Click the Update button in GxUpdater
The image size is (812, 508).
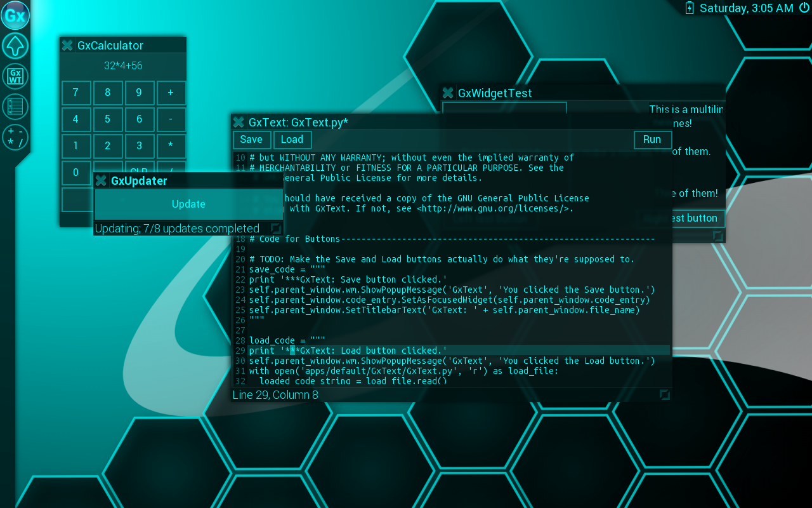coord(188,204)
